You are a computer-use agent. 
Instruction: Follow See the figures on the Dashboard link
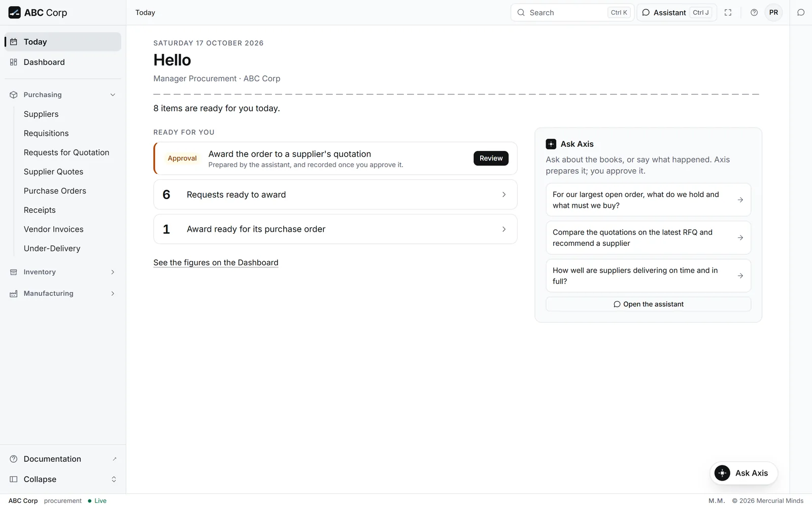coord(216,263)
